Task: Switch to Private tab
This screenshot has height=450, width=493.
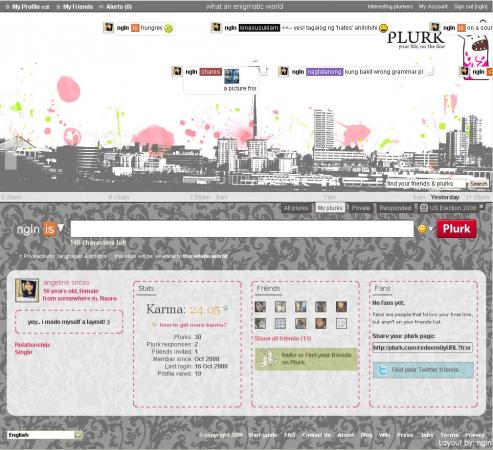Action: point(361,208)
